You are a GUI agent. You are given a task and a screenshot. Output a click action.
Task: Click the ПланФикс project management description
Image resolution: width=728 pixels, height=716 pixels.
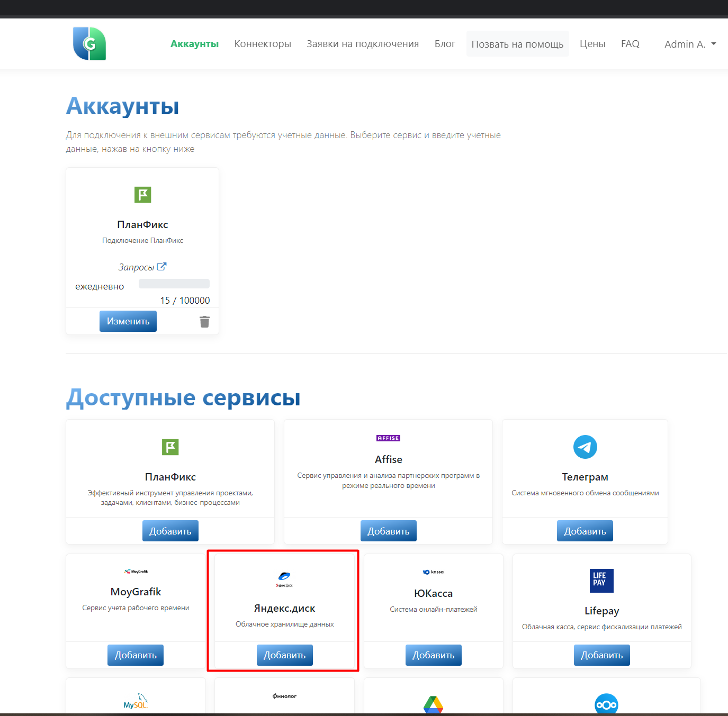tap(170, 497)
